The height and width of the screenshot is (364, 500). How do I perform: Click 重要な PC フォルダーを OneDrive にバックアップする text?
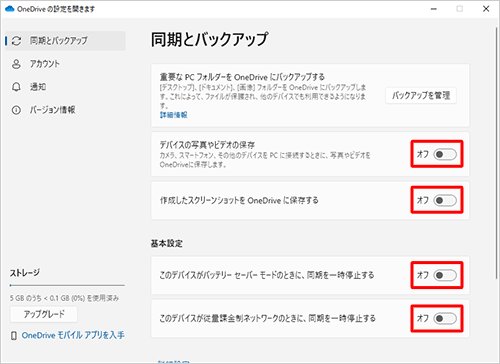242,77
